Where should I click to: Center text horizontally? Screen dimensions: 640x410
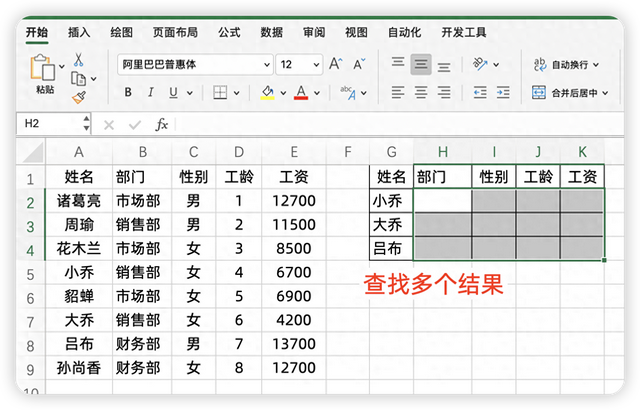(421, 93)
